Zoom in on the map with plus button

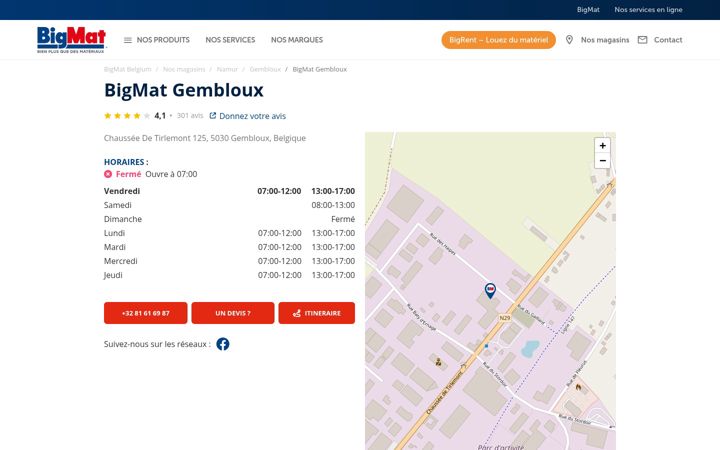tap(602, 146)
